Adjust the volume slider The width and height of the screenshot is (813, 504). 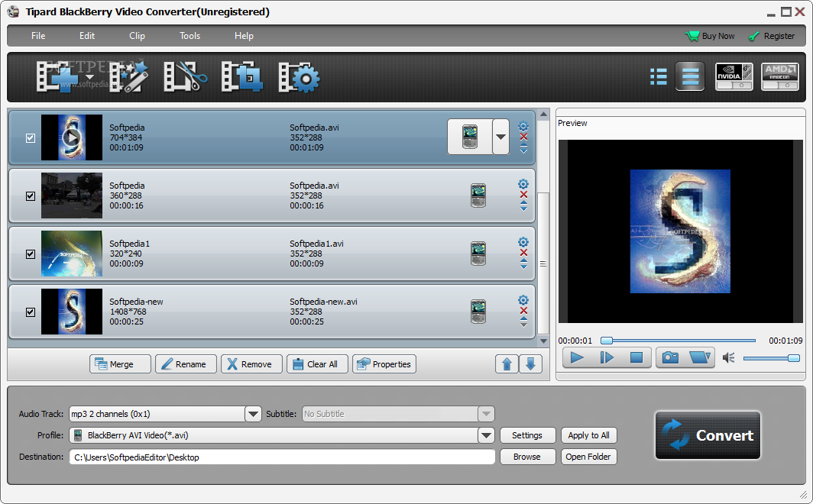772,358
